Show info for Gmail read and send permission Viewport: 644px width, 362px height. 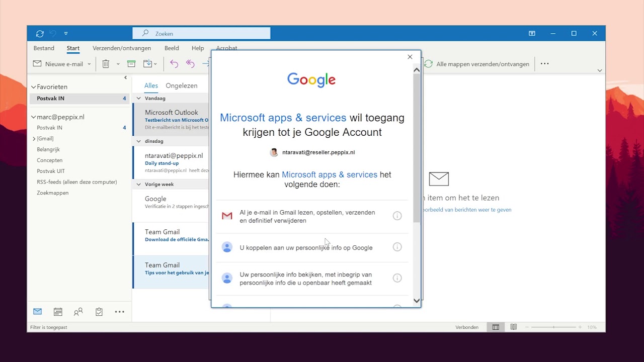click(397, 216)
